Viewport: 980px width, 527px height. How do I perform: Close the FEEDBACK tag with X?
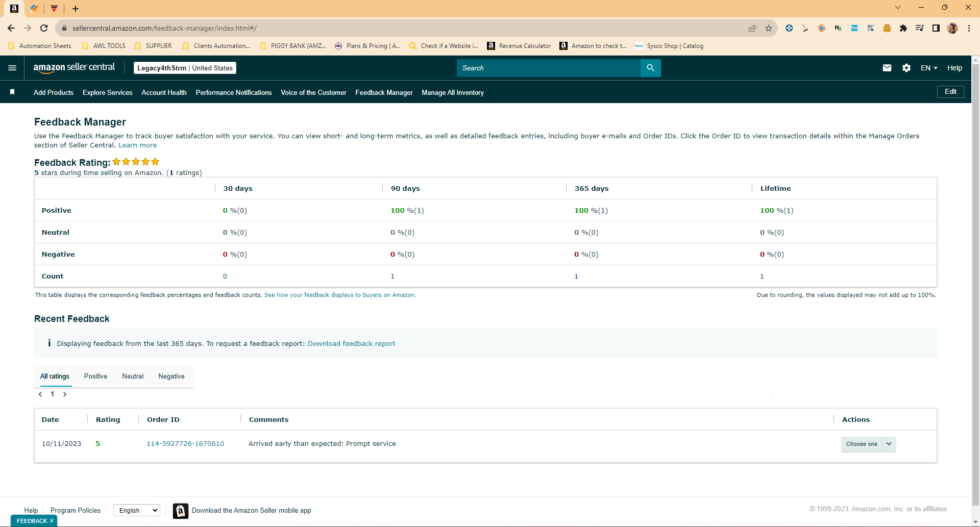pos(52,521)
